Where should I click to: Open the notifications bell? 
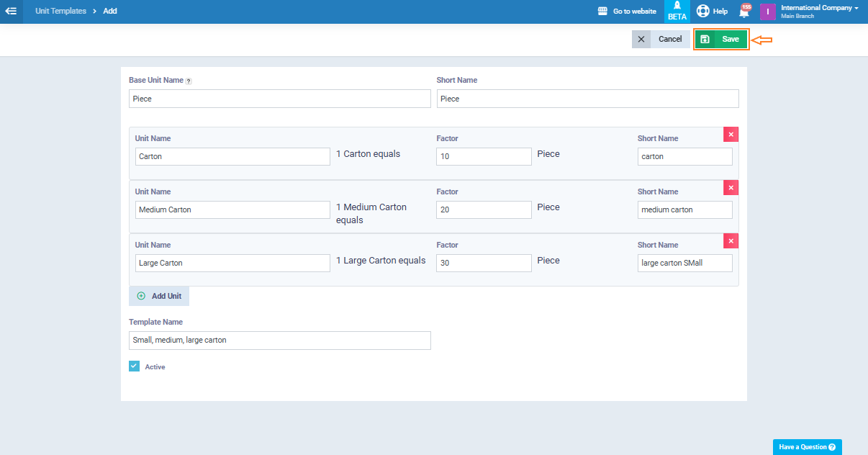click(744, 12)
